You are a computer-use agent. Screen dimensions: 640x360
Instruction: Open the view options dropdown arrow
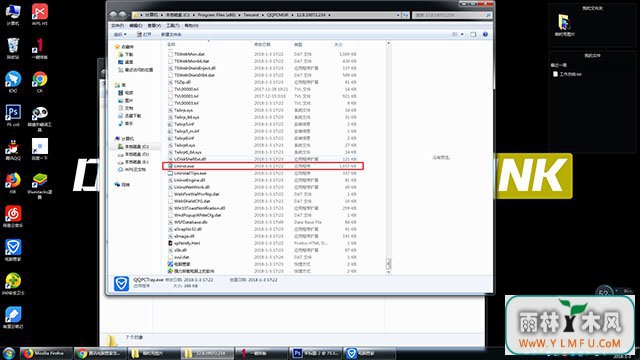[462, 34]
